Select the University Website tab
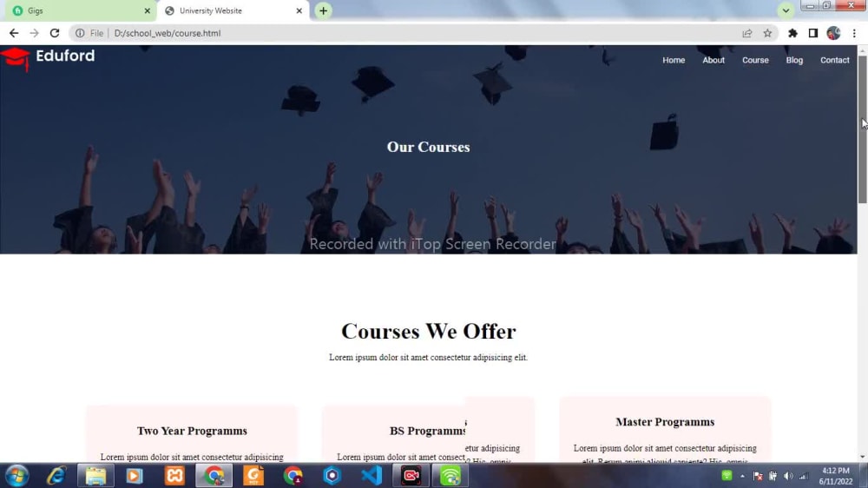This screenshot has height=488, width=868. [233, 10]
